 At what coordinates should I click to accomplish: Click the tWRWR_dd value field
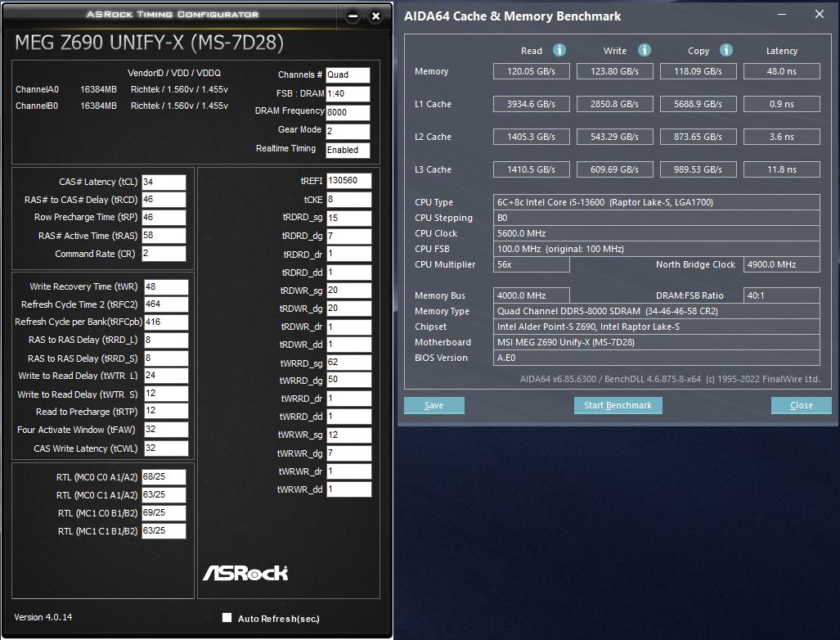[348, 489]
